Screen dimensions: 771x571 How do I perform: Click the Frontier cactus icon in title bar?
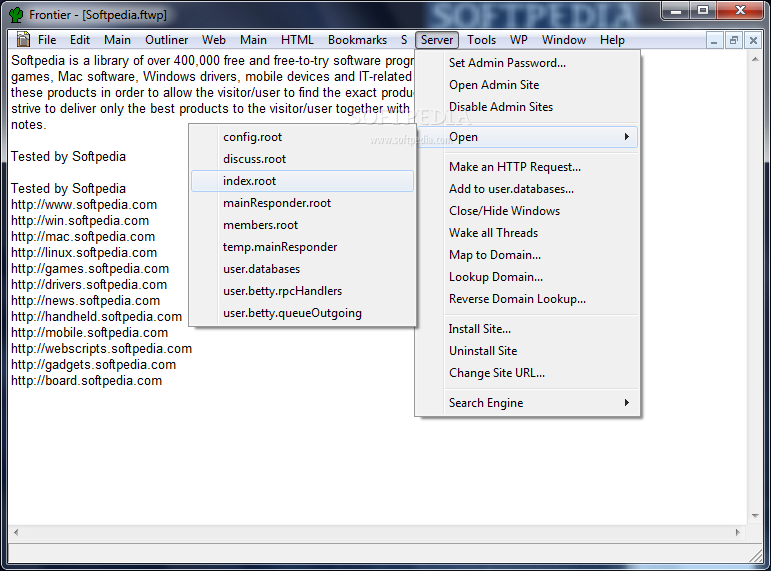click(x=16, y=15)
